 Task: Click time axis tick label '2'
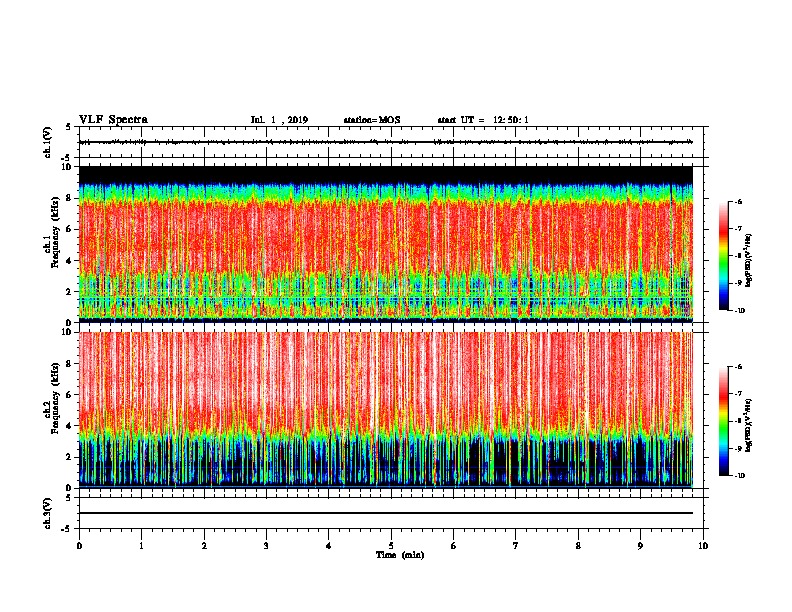pos(204,546)
